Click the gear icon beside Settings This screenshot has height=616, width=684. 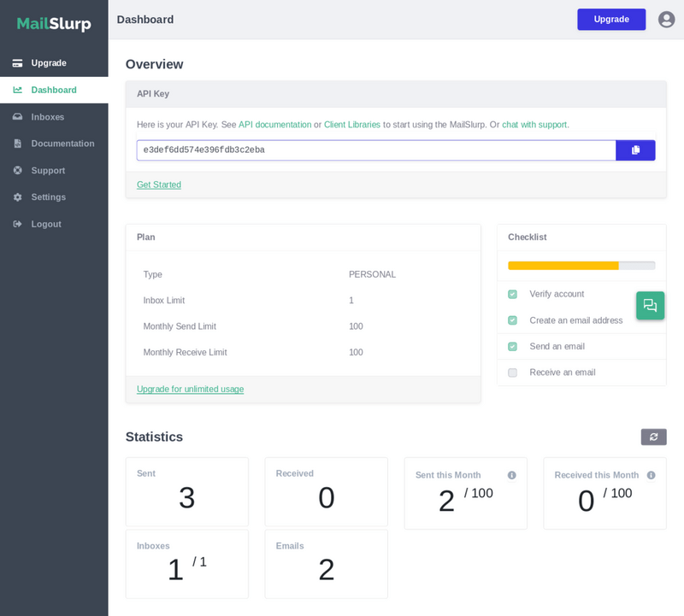point(17,197)
